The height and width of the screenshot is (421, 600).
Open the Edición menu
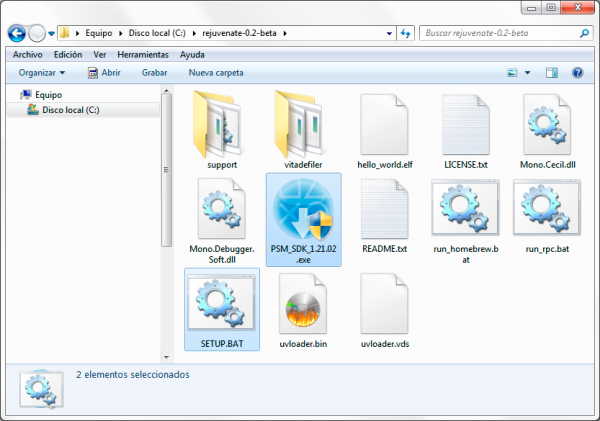click(x=68, y=55)
